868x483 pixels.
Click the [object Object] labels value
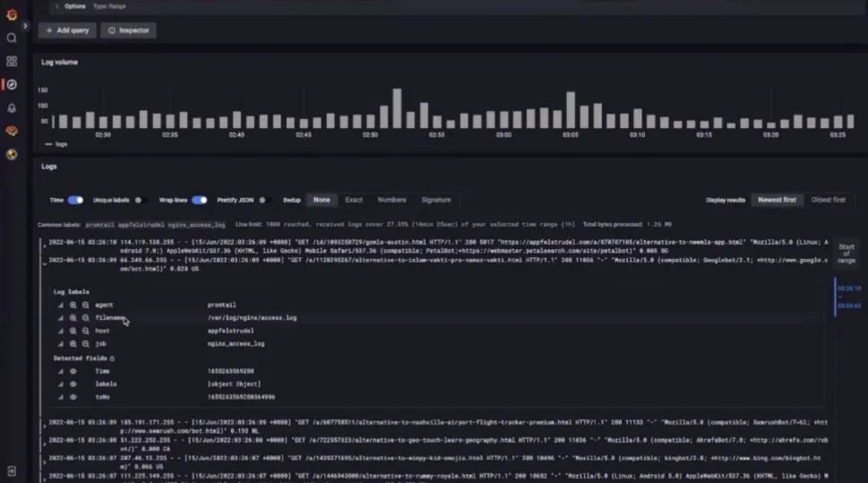point(234,384)
